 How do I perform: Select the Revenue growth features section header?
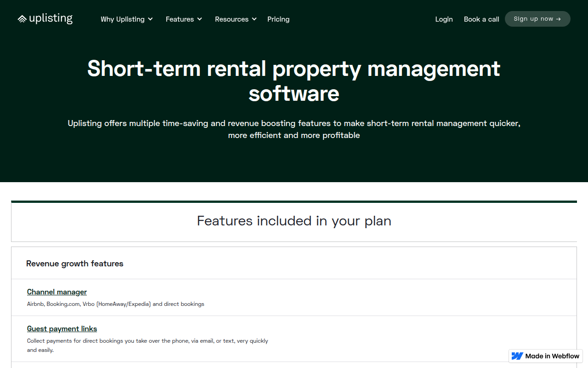coord(75,264)
